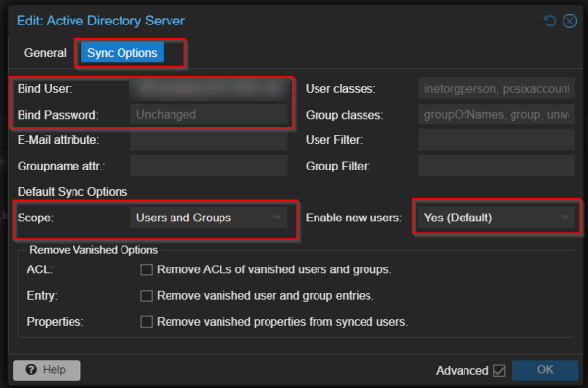Click the Bind Password field

209,115
